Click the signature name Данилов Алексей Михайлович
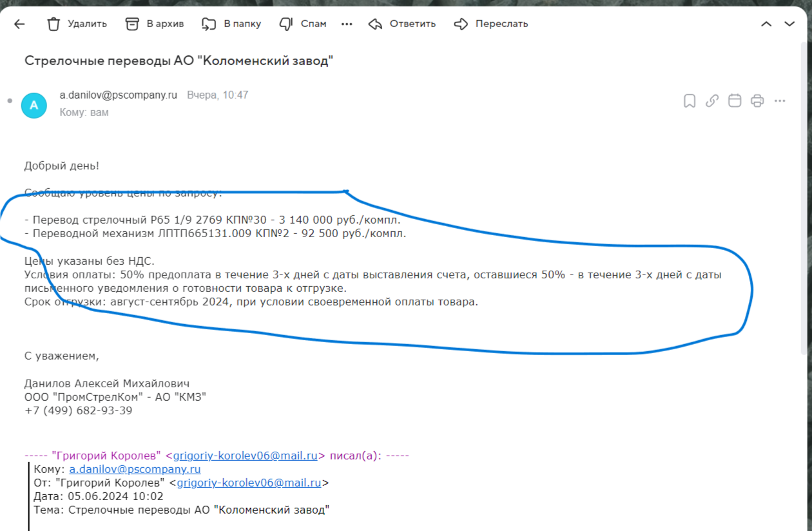 pyautogui.click(x=107, y=383)
